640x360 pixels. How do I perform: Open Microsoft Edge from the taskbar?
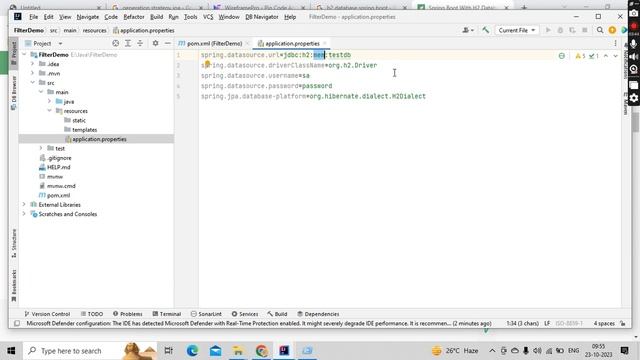pos(192,351)
